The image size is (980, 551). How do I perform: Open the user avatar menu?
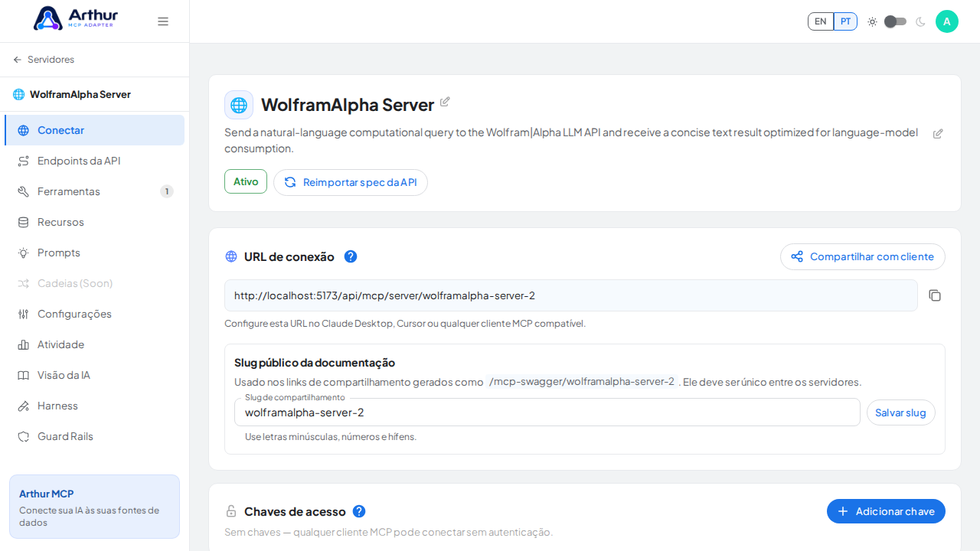947,21
